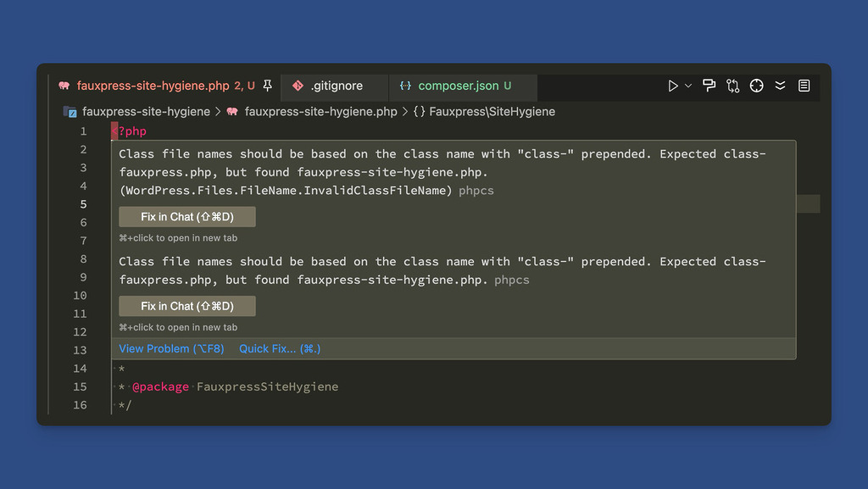Click the Quick Fix link
This screenshot has width=868, height=489.
[280, 348]
